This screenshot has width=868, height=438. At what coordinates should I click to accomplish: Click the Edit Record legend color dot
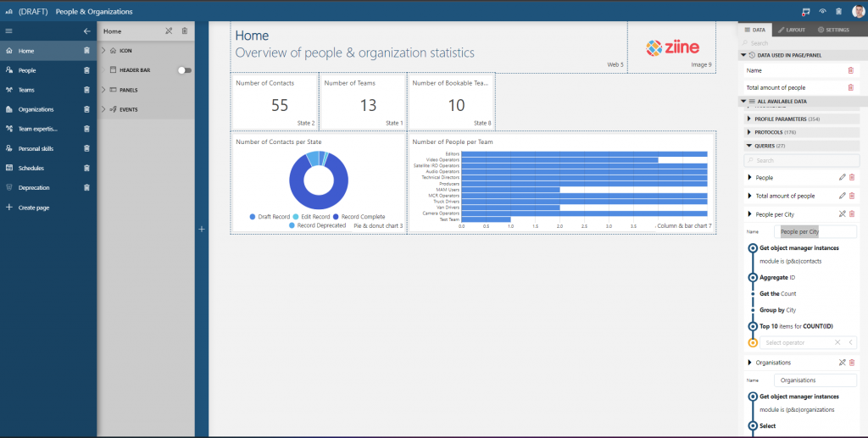296,217
